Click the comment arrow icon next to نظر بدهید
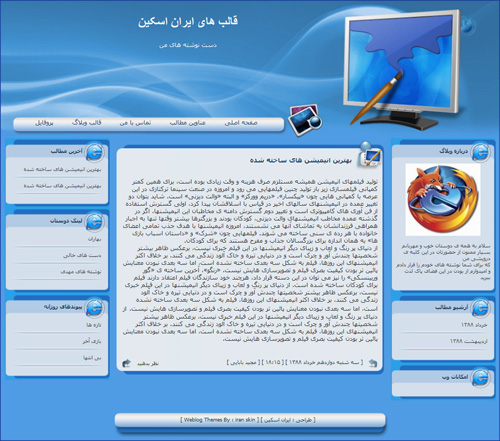This screenshot has height=441, width=500. coord(126,363)
